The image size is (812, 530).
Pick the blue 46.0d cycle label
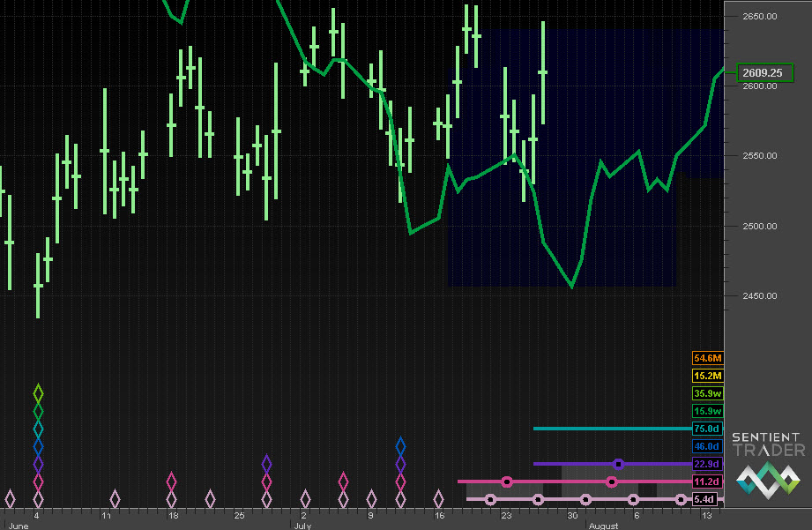pos(708,446)
